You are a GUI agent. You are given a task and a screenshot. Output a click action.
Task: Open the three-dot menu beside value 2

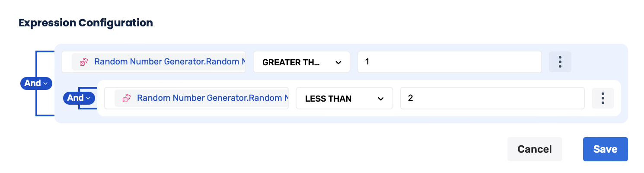coord(603,99)
